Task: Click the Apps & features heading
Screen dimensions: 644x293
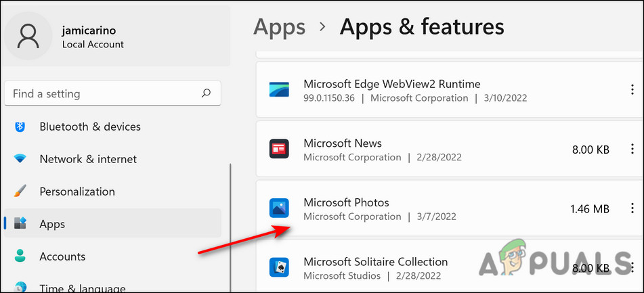Action: (422, 27)
